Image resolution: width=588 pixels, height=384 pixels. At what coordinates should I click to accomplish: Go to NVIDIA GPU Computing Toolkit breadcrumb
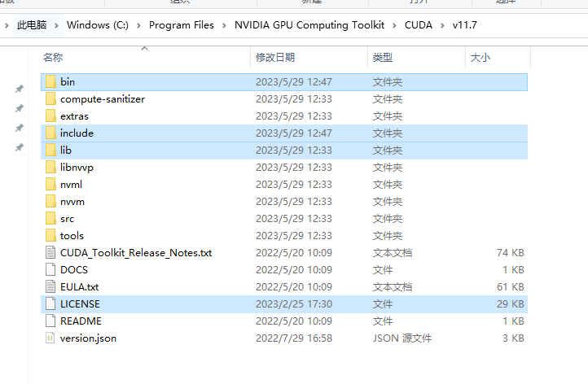coord(309,25)
